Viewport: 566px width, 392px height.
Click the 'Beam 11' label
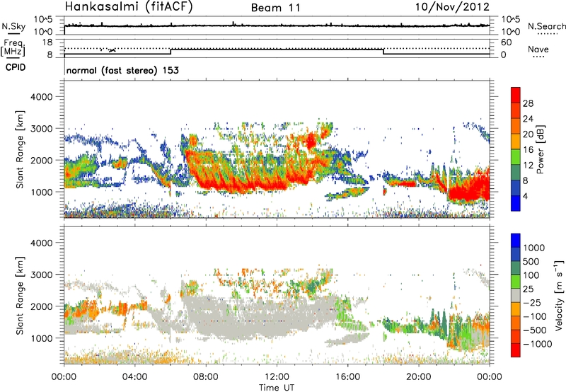(x=276, y=8)
